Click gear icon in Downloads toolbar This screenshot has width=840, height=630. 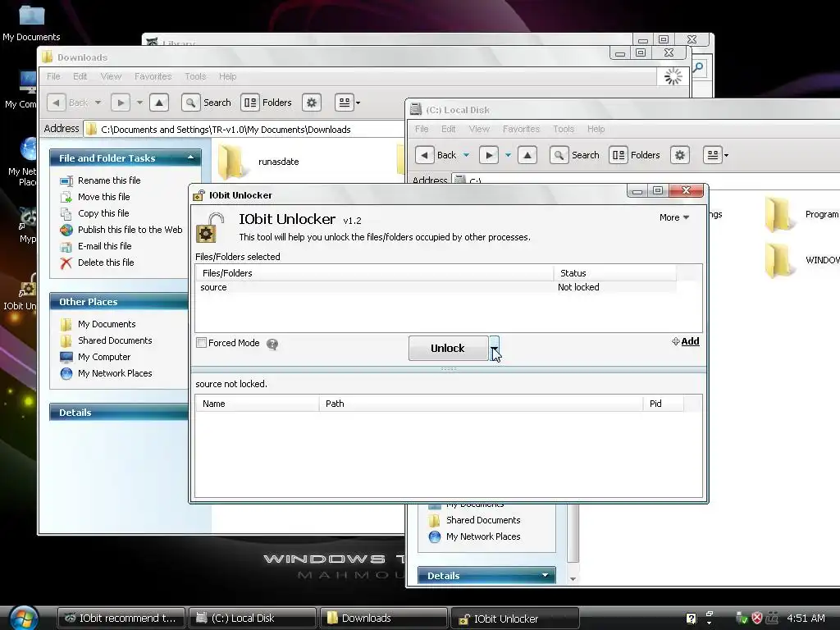point(312,103)
